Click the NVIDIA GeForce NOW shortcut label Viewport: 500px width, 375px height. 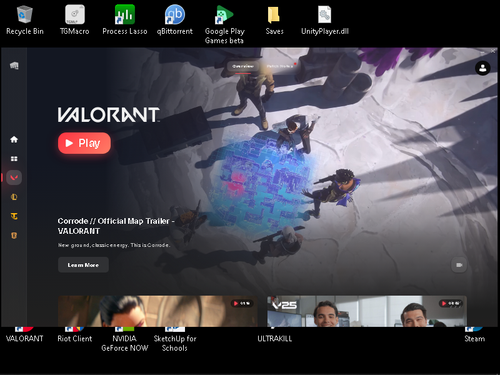click(125, 343)
